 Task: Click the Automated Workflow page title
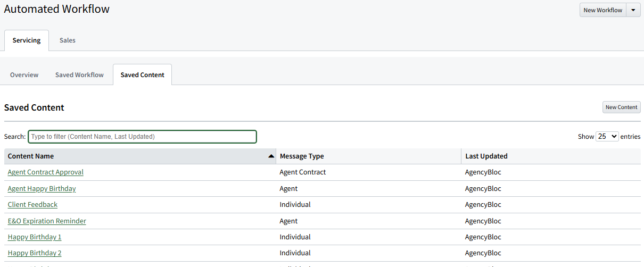pos(57,9)
